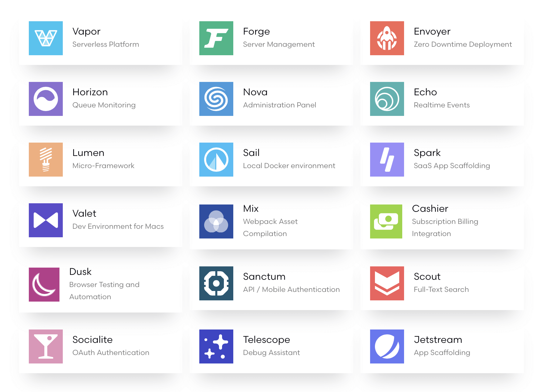Click the Lumen light bulb icon

coord(46,160)
